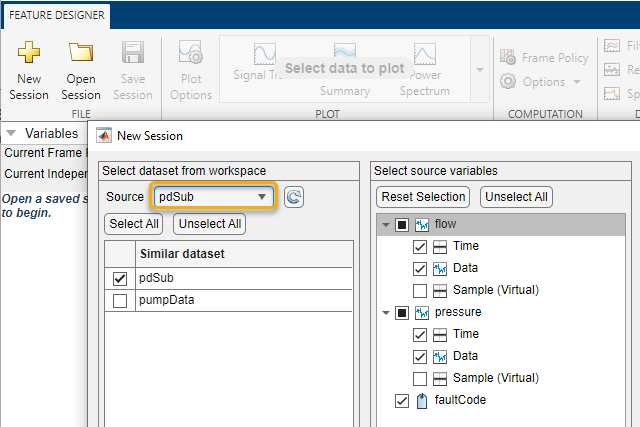This screenshot has height=427, width=640.
Task: Click the Options gear icon
Action: point(508,82)
